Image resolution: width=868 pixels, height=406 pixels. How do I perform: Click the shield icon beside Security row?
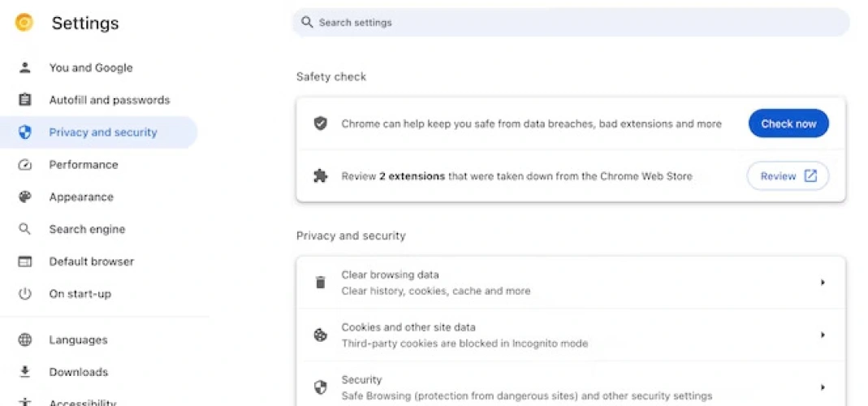[321, 387]
